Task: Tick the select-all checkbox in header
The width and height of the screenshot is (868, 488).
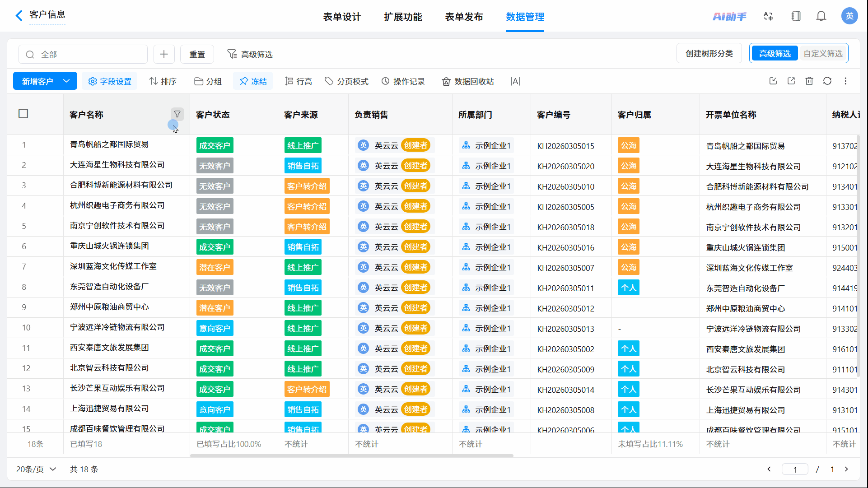Action: [23, 114]
